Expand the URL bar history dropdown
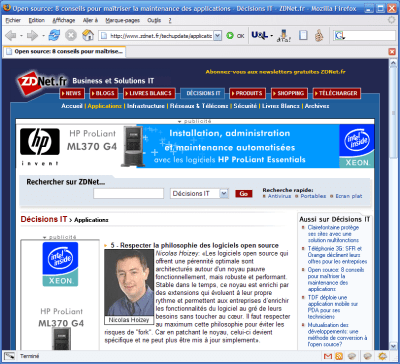400x364 pixels. tap(217, 36)
